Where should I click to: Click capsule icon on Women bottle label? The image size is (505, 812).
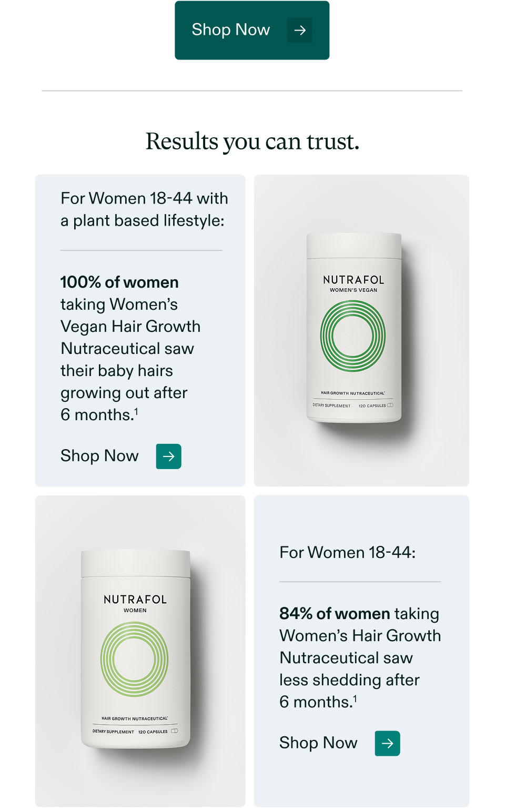click(175, 731)
